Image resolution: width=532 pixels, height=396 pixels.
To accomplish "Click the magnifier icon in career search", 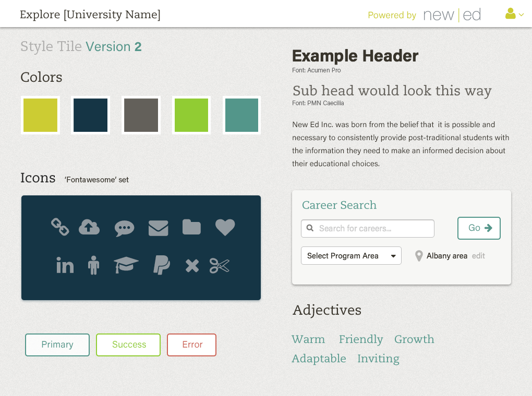I will pos(310,228).
